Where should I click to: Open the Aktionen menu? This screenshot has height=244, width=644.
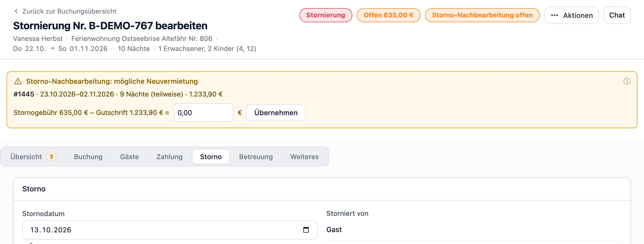571,15
